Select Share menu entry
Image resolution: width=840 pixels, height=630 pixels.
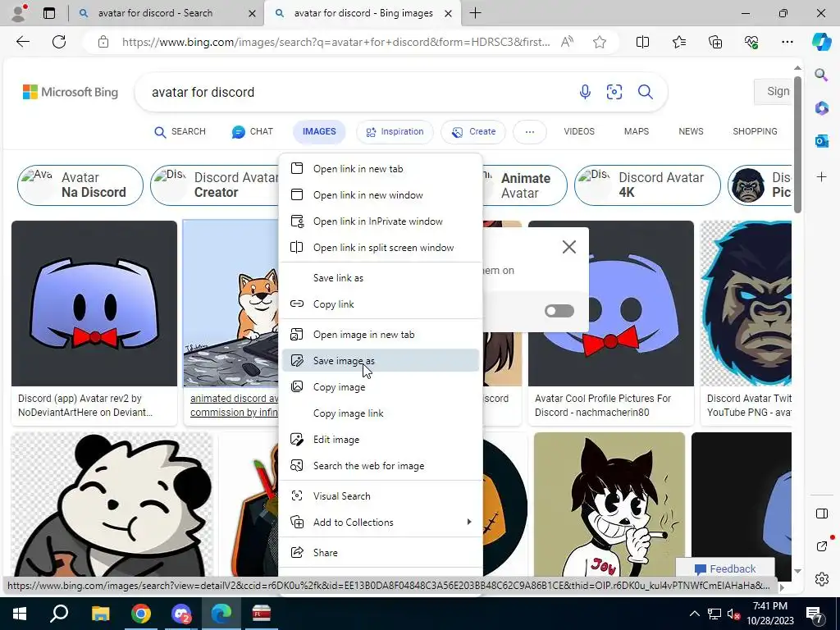point(381,553)
